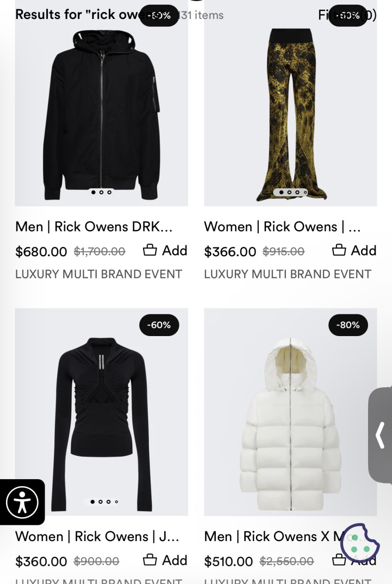Open LUXURY MULTI BRAND EVENT under jacket
Screen dimensions: 392x584
point(99,274)
